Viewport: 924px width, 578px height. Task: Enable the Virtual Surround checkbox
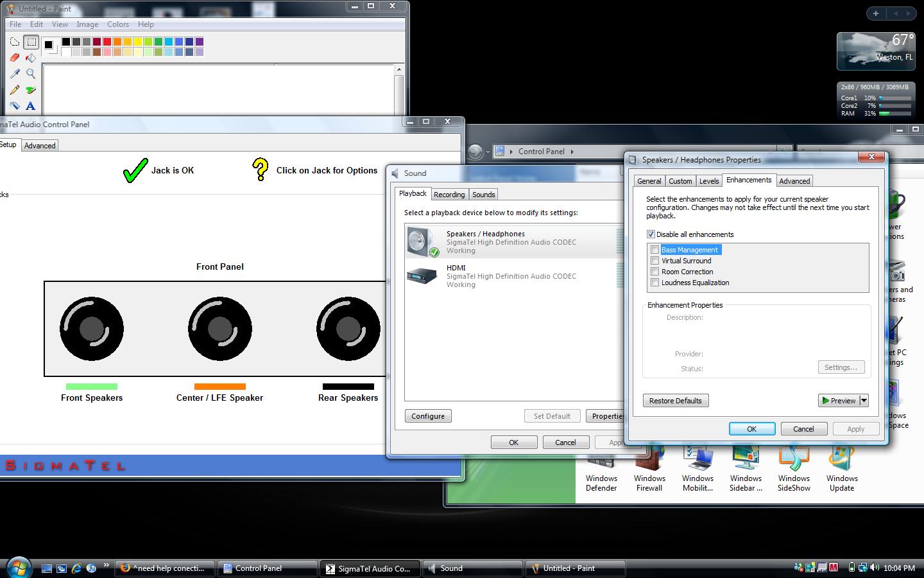click(x=654, y=261)
